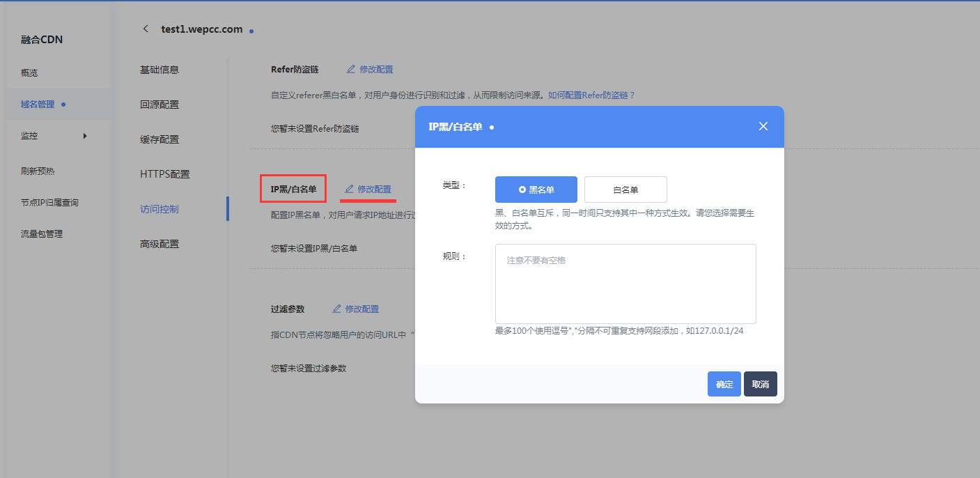
Task: Click pencil icon in IP黑/白名单 section
Action: pyautogui.click(x=350, y=189)
